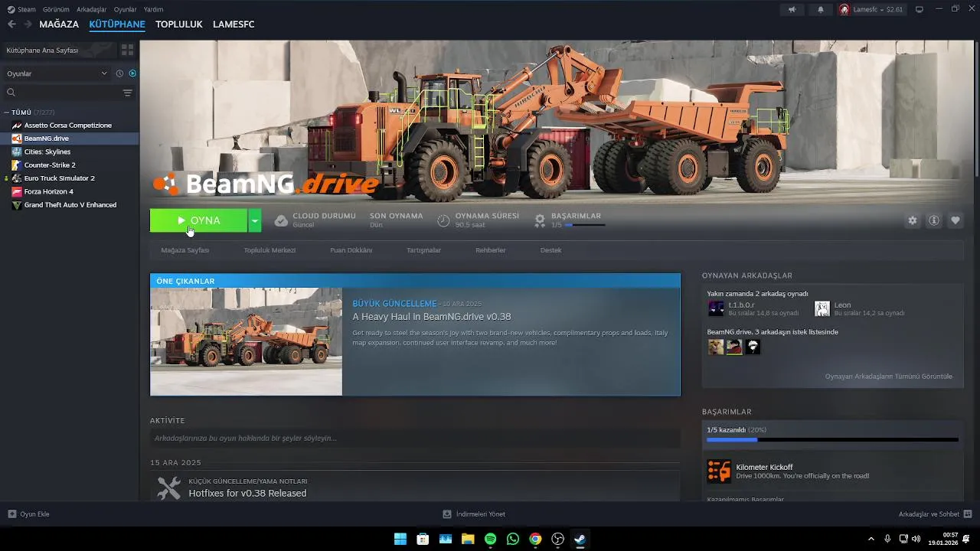This screenshot has height=551, width=980.
Task: Click the Kilometer Kickoff achievement icon
Action: (x=719, y=471)
